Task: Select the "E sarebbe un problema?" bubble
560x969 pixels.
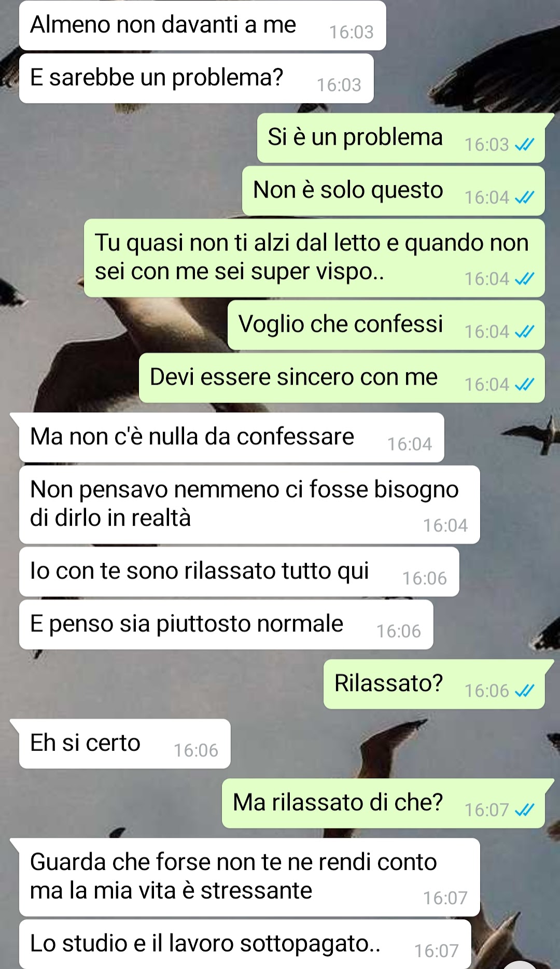Action: point(197,78)
